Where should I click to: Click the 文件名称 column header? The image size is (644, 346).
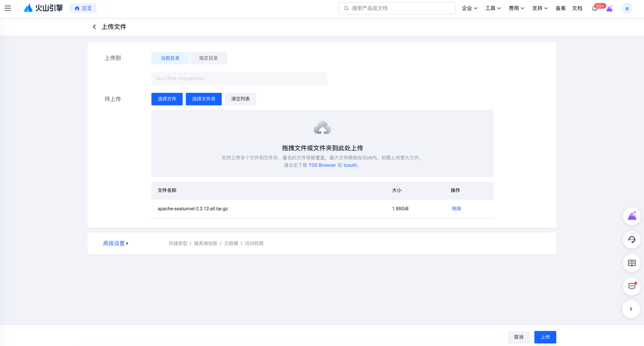tap(167, 191)
